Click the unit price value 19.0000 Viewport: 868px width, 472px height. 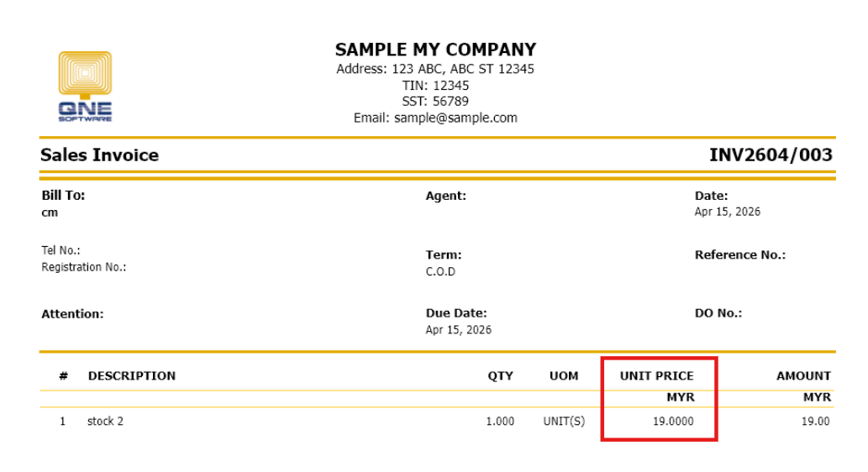pos(673,422)
